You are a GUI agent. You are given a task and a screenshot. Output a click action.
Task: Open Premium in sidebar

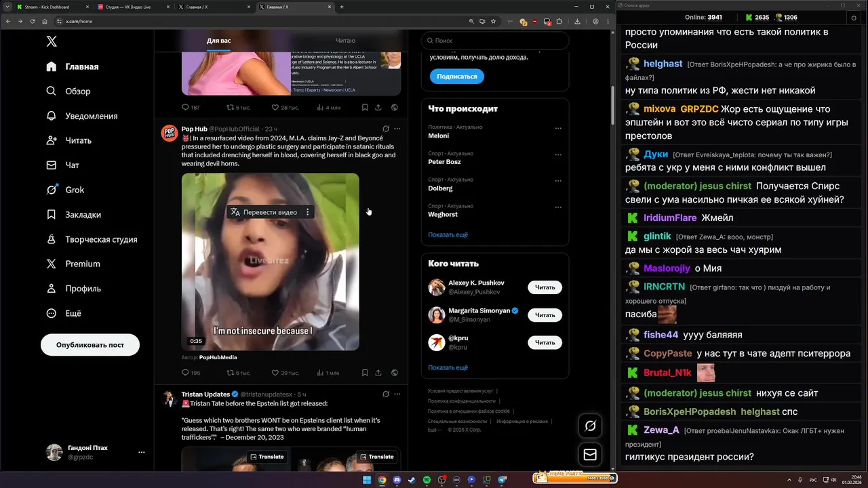pyautogui.click(x=73, y=264)
